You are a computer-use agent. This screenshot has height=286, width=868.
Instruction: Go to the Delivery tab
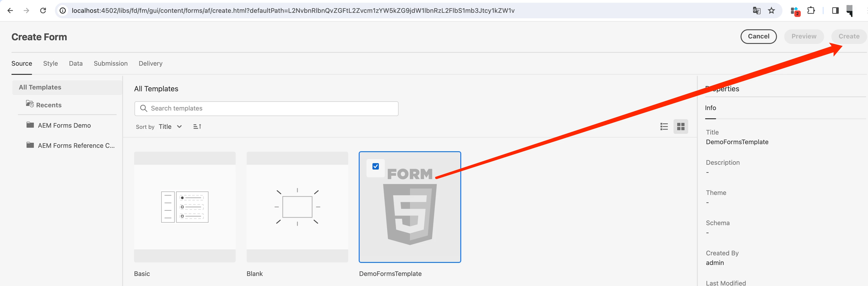point(150,63)
